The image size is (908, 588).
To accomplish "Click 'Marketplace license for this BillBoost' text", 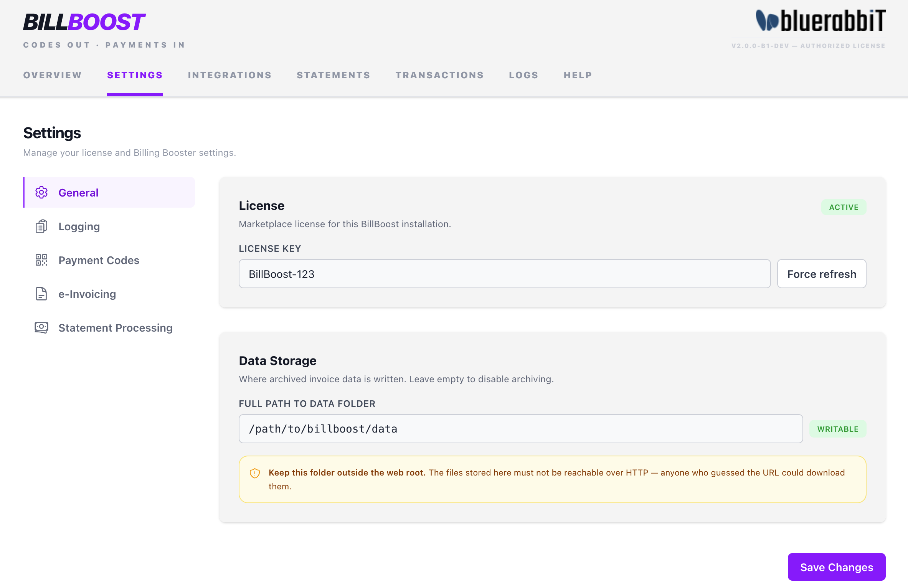I will [x=345, y=224].
